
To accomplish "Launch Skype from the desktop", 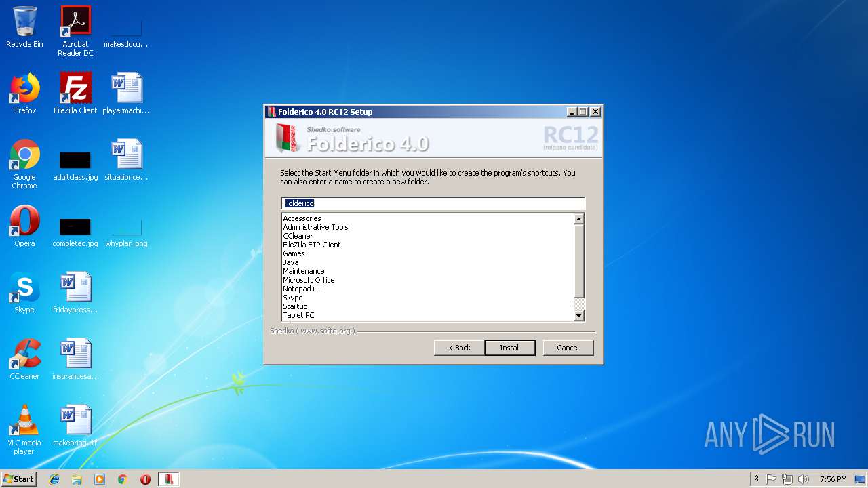I will (x=24, y=293).
